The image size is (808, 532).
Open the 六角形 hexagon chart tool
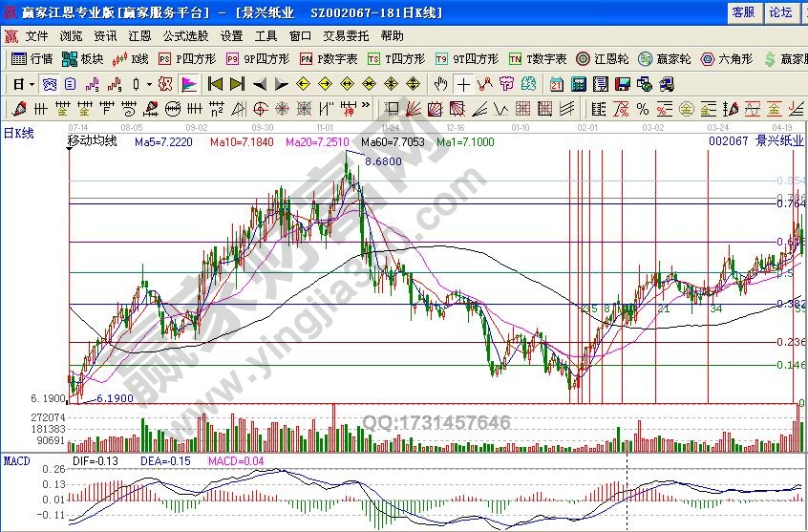[x=730, y=59]
